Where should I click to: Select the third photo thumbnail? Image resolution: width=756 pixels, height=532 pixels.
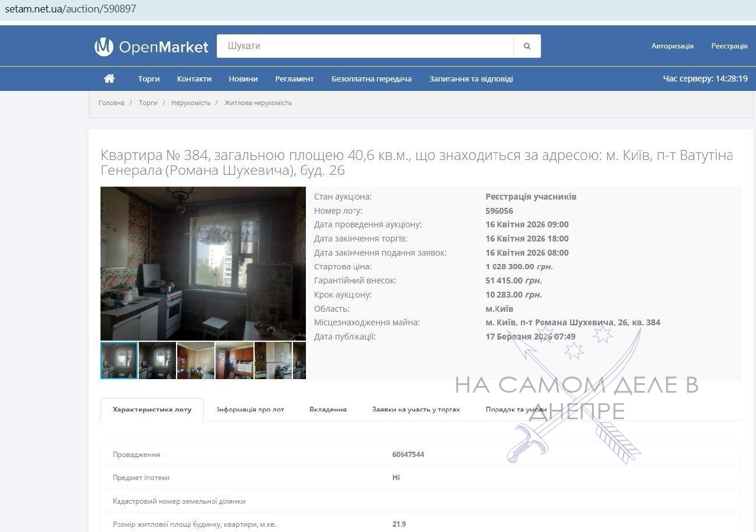[195, 360]
